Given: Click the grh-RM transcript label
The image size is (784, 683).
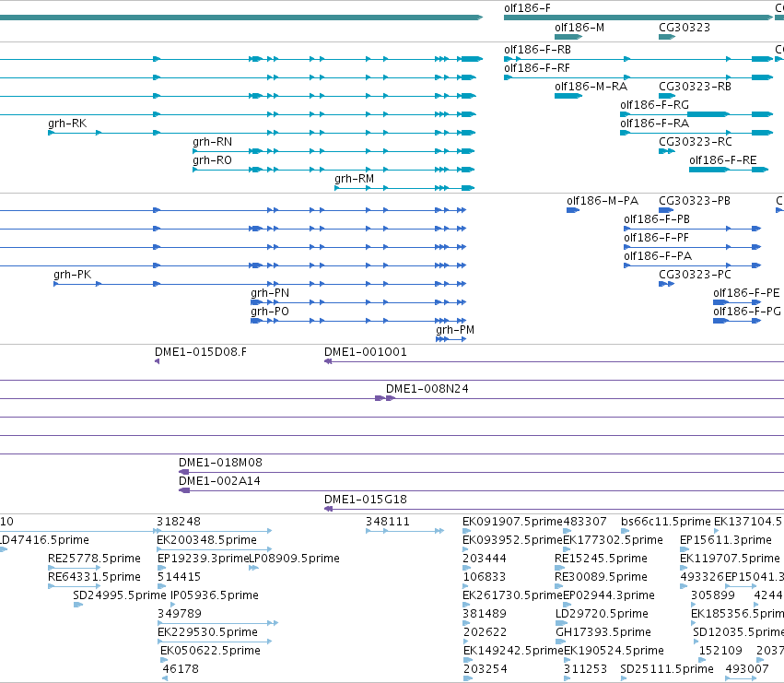Looking at the screenshot, I should pyautogui.click(x=354, y=179).
